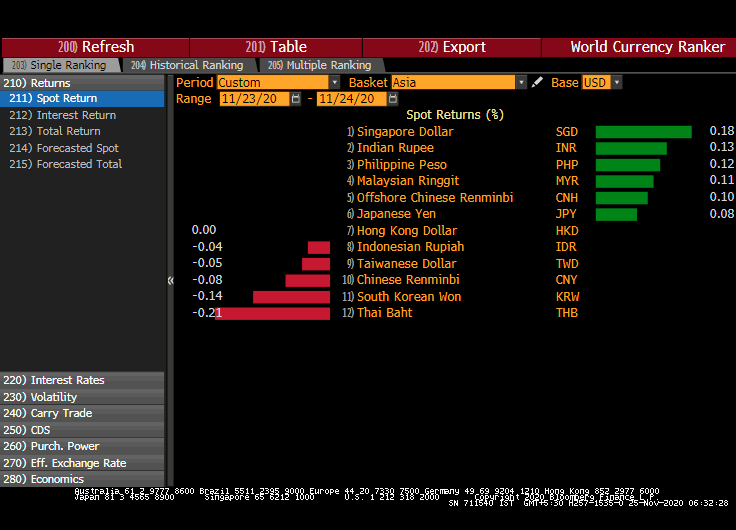Screen dimensions: 736x530
Task: Open the Basket dropdown showing Asia
Action: [458, 82]
